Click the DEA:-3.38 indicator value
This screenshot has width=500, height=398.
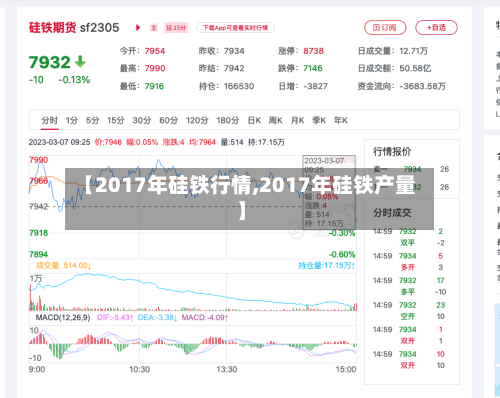click(157, 317)
